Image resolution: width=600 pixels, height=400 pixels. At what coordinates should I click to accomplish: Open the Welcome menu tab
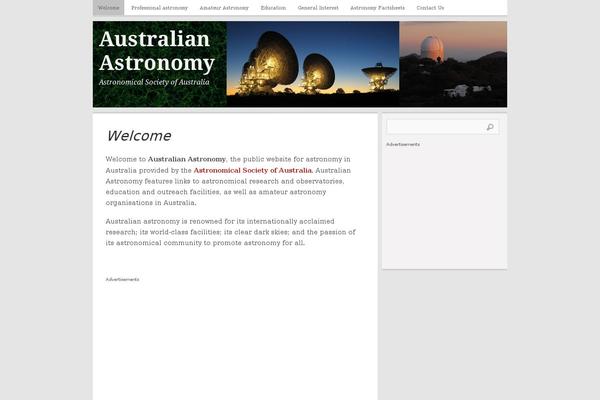108,8
